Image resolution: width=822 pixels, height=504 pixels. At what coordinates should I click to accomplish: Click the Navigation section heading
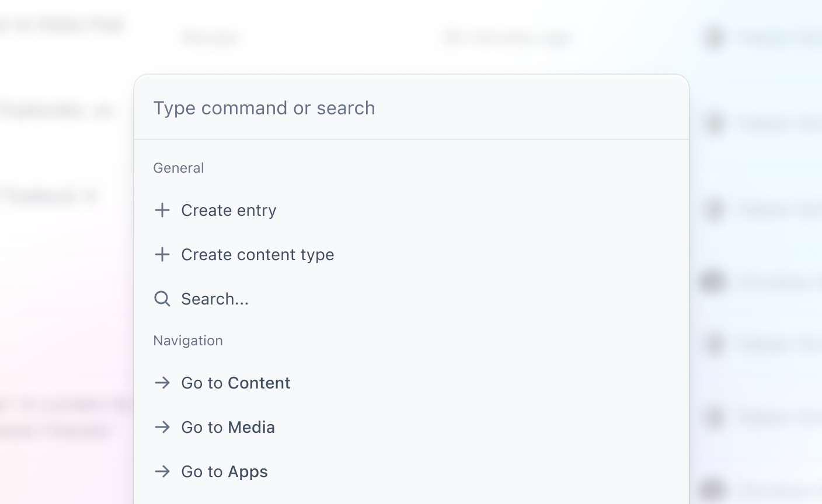click(x=188, y=341)
